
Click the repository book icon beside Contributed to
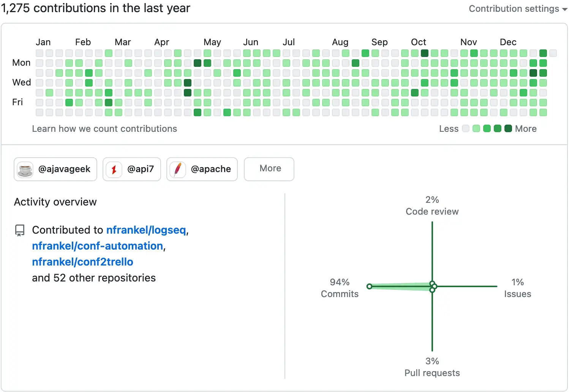point(19,230)
